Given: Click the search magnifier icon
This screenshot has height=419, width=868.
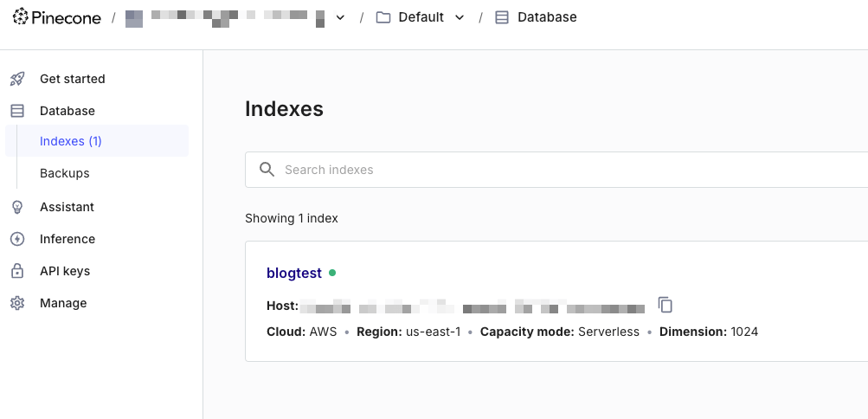Looking at the screenshot, I should pos(267,170).
